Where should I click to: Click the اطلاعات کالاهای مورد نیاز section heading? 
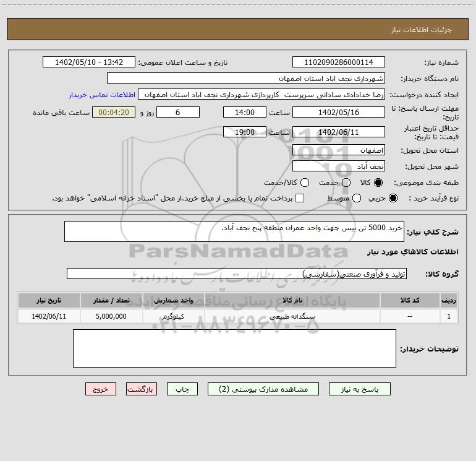coord(413,252)
